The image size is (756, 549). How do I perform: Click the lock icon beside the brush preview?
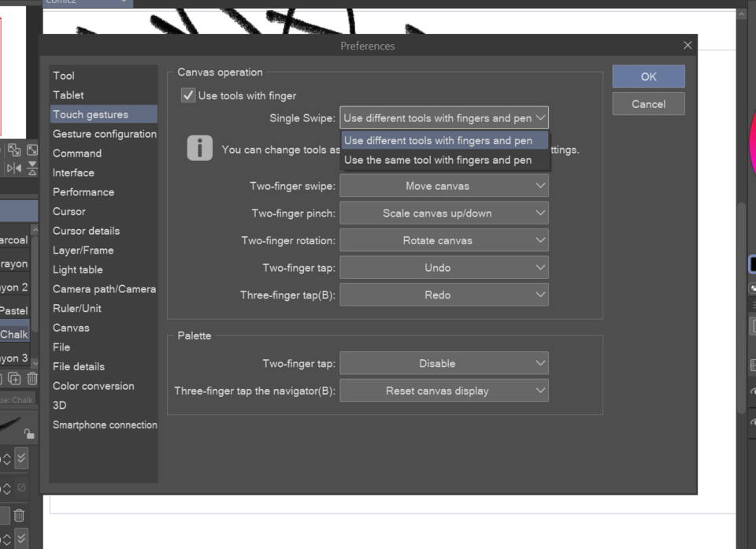28,433
